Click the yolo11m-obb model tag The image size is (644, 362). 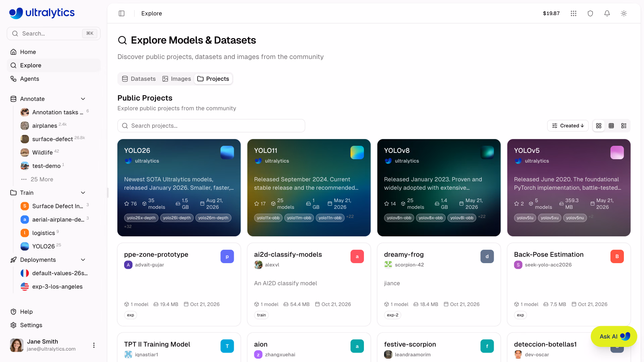point(299,218)
